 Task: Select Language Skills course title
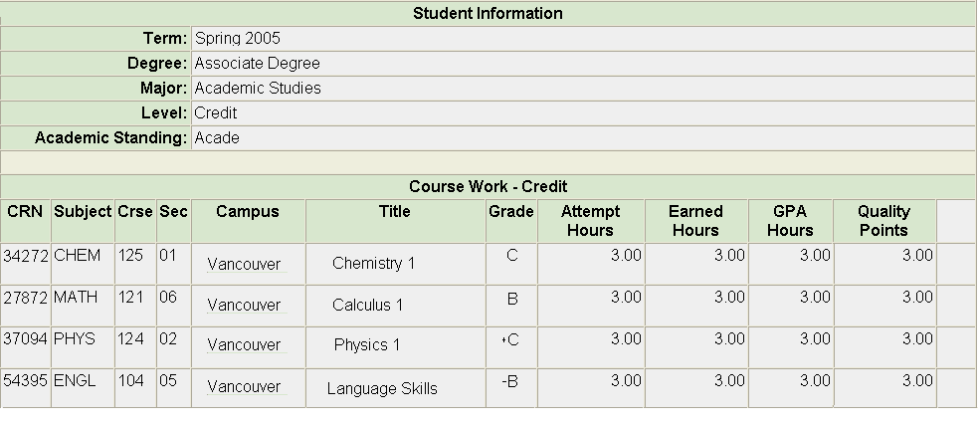[x=382, y=389]
